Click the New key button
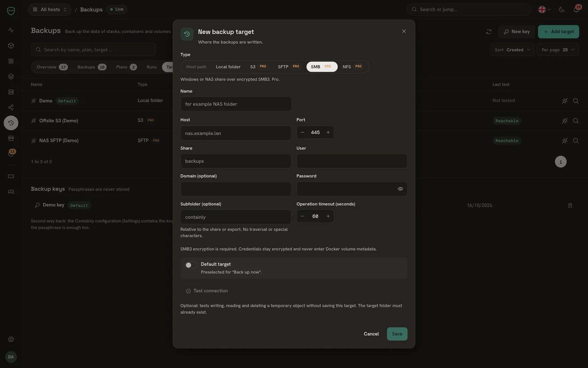The height and width of the screenshot is (368, 588). (517, 32)
